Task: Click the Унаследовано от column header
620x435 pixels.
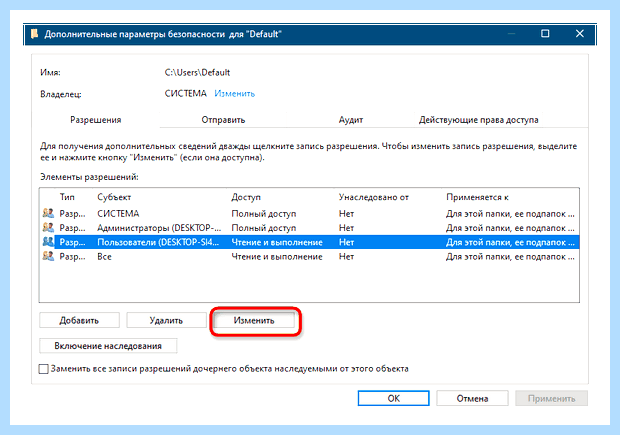Action: click(373, 197)
